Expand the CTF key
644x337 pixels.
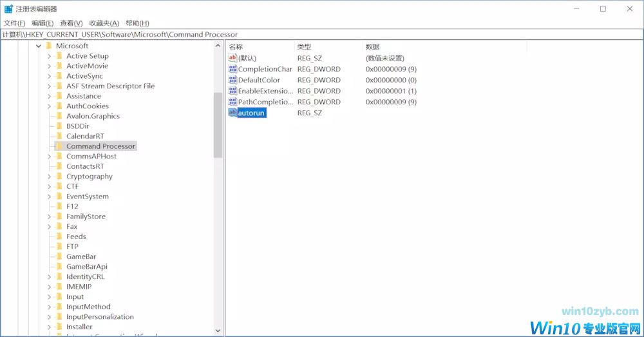point(49,186)
